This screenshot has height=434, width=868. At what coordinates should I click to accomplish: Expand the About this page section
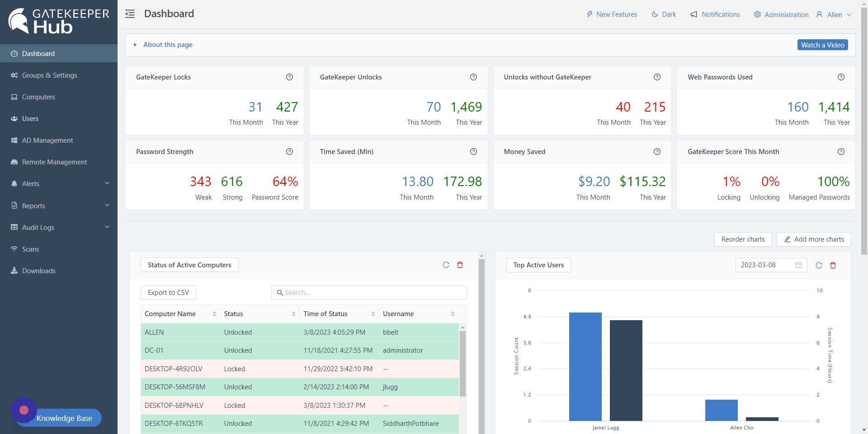[x=168, y=45]
